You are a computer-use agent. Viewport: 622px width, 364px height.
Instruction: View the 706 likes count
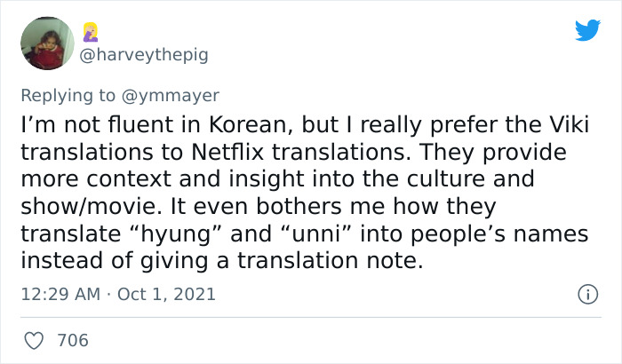tap(72, 340)
